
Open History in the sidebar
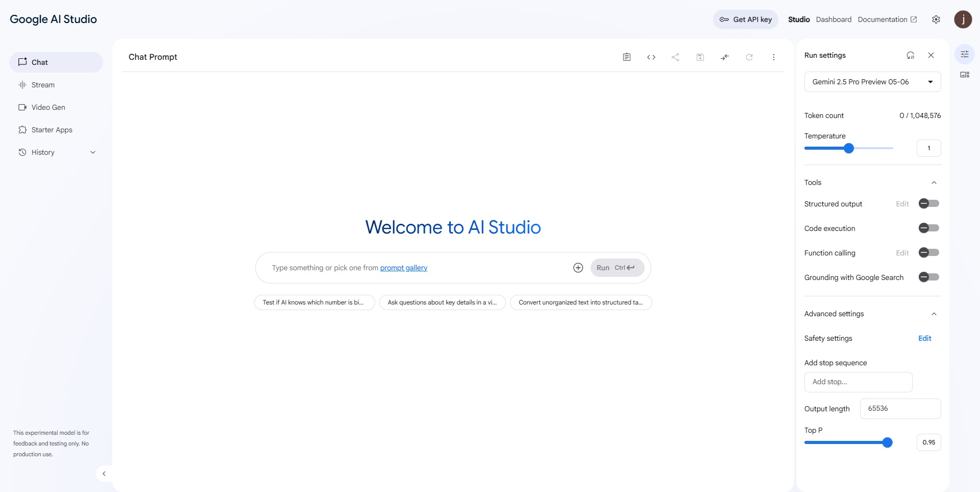(56, 152)
